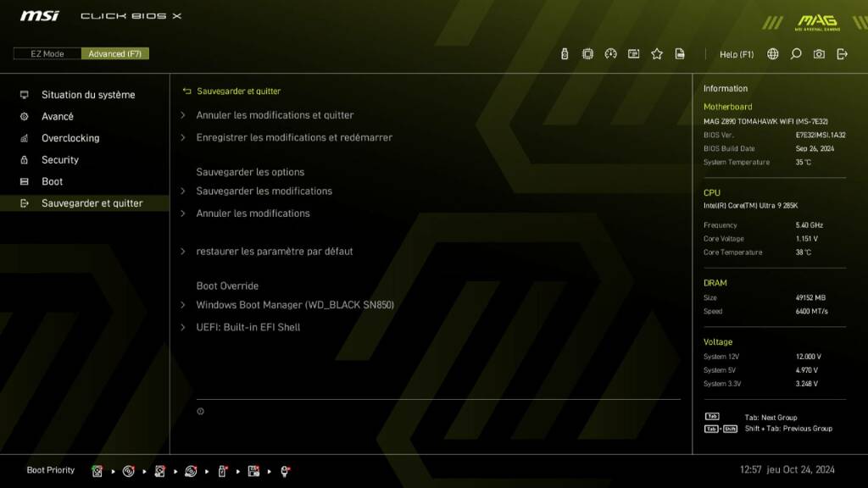This screenshot has width=868, height=488.
Task: Click the CPU information icon in the toolbar
Action: tap(587, 53)
